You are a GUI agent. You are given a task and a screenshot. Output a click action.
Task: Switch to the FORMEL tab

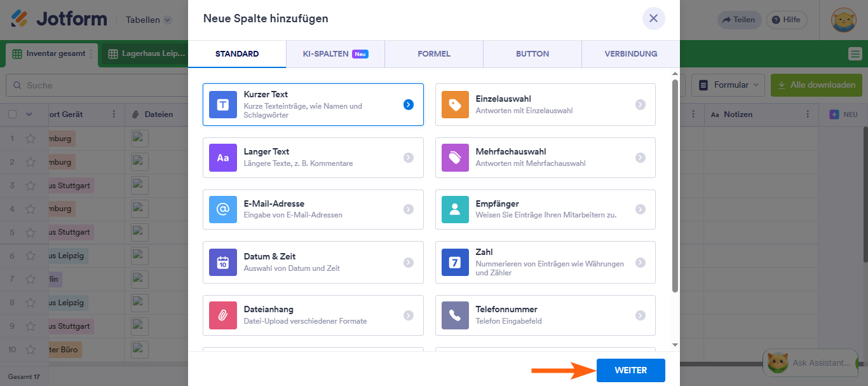[x=434, y=54]
